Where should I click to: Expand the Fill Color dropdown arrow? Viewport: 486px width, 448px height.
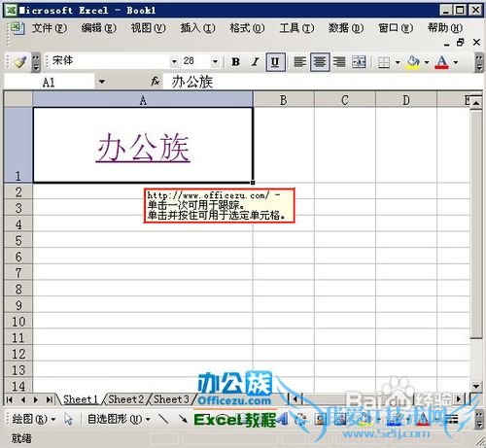(x=427, y=62)
